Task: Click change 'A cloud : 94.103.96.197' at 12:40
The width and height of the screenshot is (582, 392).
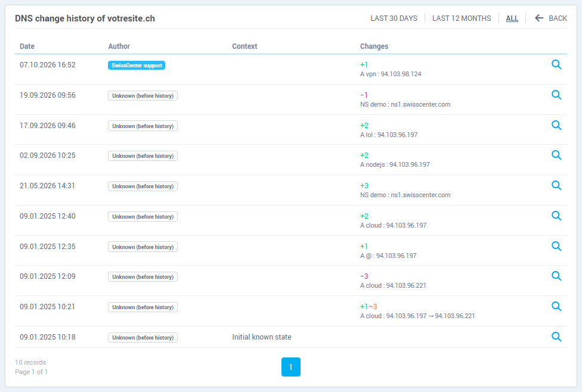Action: click(393, 225)
